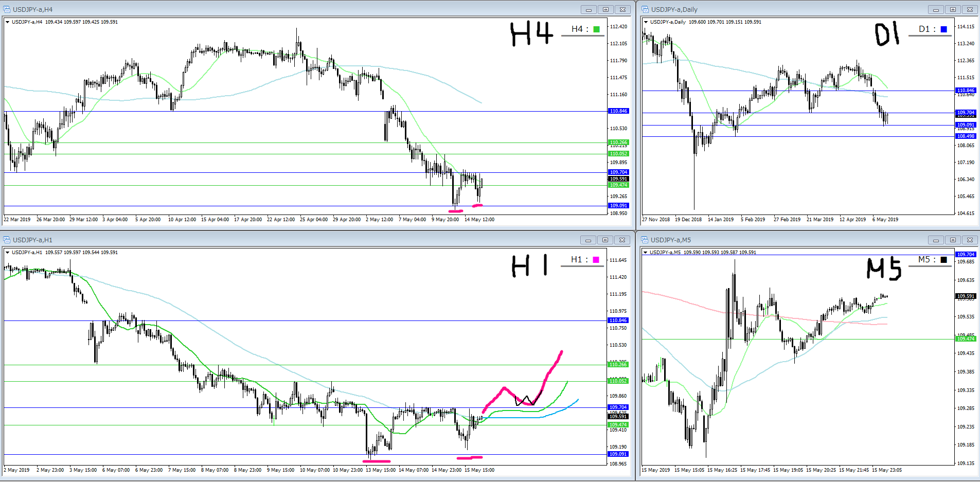Close the USDJPY-a,H1 chart window
Image resolution: width=980 pixels, height=482 pixels.
(622, 240)
